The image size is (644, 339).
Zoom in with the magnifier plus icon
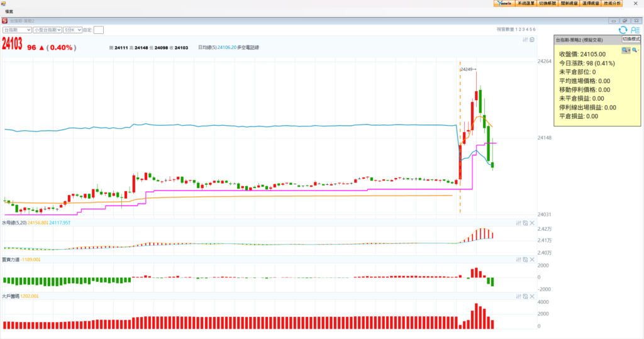pos(626,50)
